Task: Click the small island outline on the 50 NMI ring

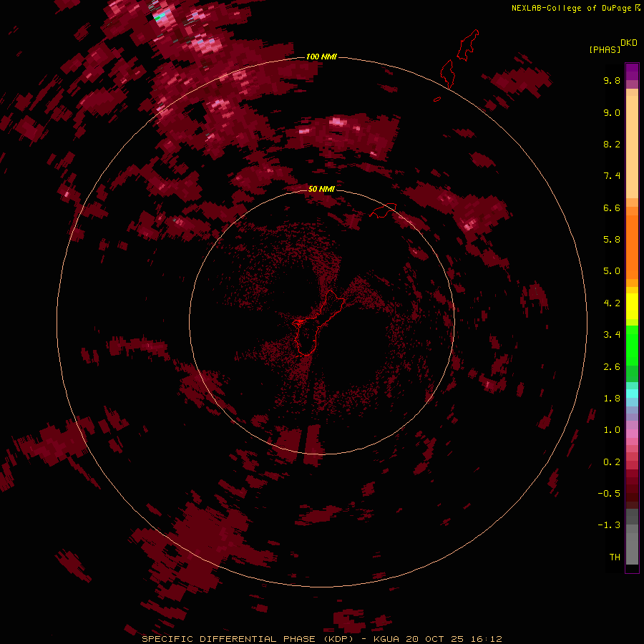Action: pyautogui.click(x=384, y=210)
